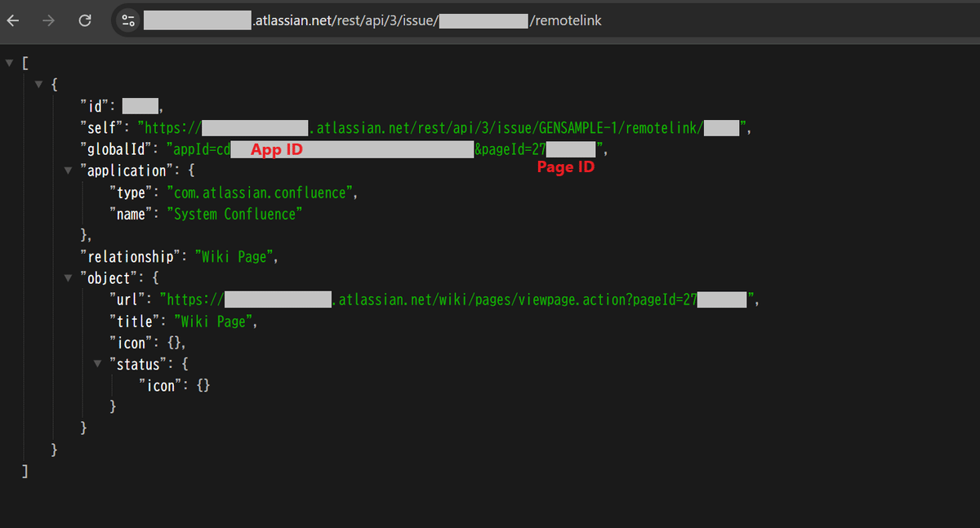The height and width of the screenshot is (528, 980).
Task: Click the "self" key
Action: pyautogui.click(x=104, y=127)
